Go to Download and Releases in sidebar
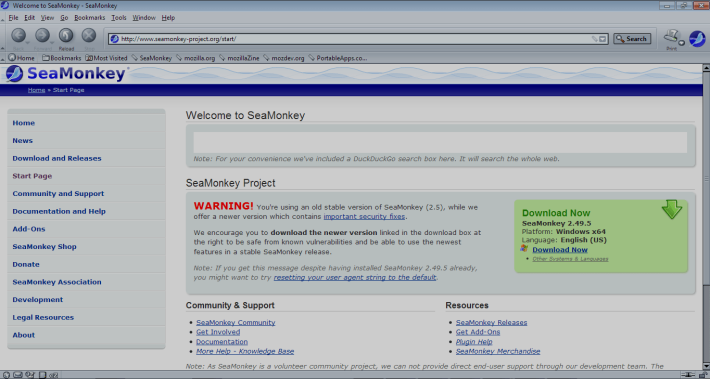Image resolution: width=710 pixels, height=379 pixels. click(x=57, y=158)
